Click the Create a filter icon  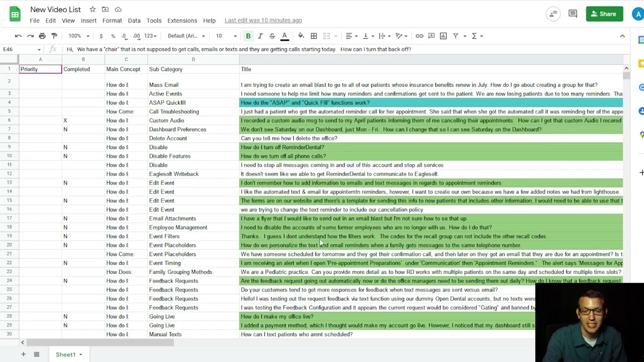pos(455,36)
